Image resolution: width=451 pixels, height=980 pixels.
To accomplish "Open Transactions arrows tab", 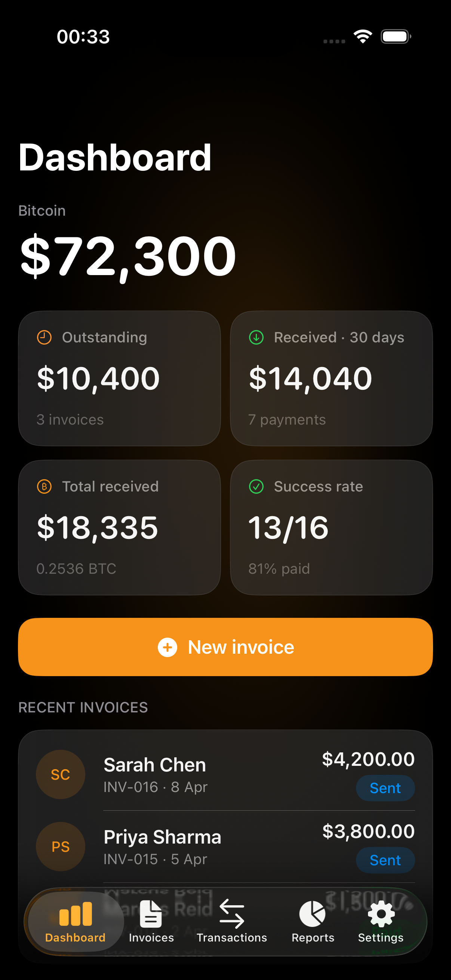I will [232, 921].
